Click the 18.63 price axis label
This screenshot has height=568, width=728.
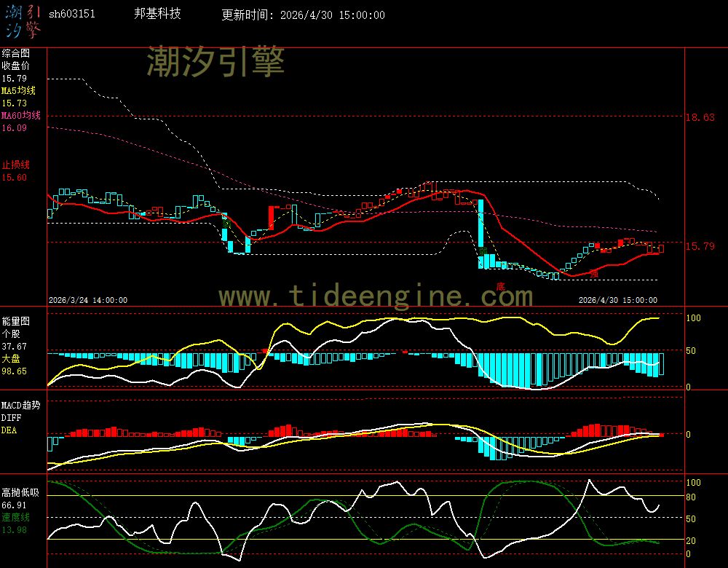700,117
